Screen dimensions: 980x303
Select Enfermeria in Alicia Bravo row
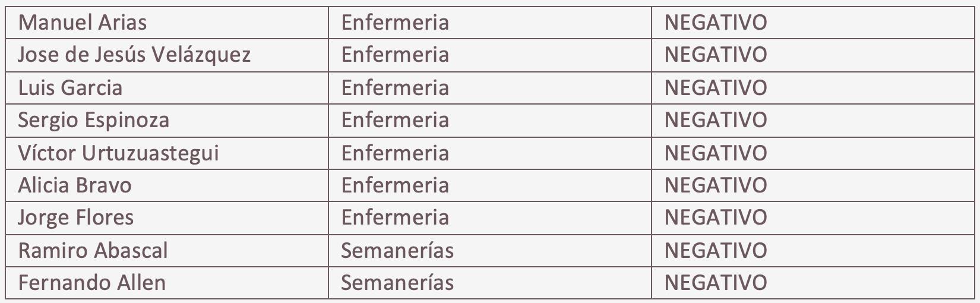pyautogui.click(x=395, y=185)
